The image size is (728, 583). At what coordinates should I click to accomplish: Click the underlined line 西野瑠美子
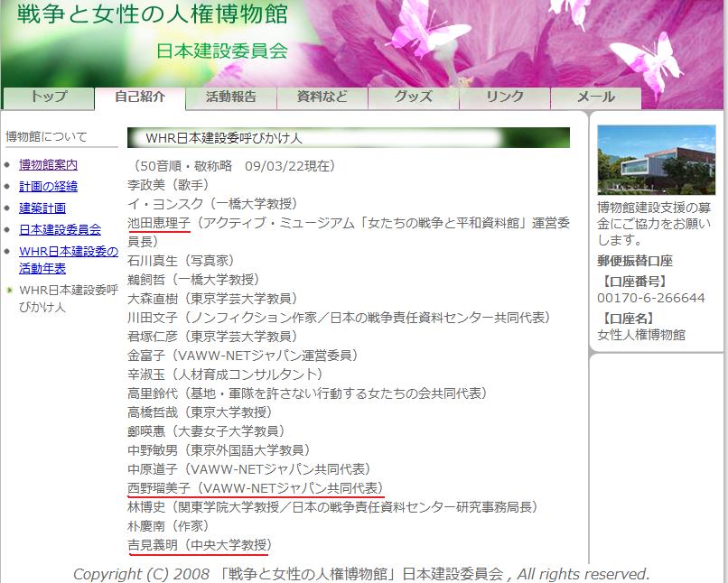tap(256, 488)
